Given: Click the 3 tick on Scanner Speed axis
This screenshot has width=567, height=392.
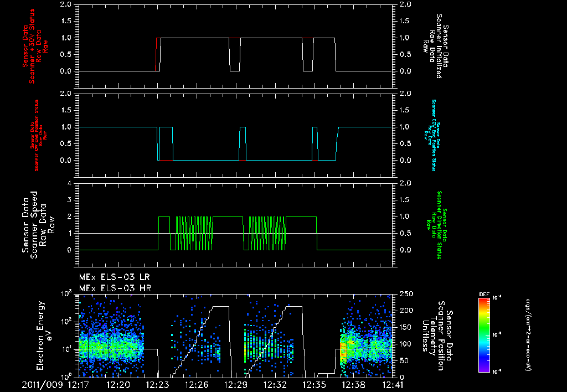Looking at the screenshot, I should click(x=69, y=200).
